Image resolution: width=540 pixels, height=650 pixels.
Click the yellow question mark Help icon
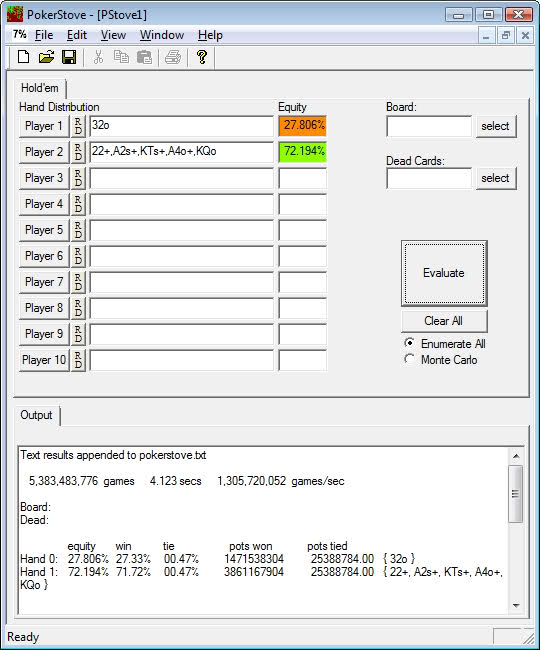pyautogui.click(x=202, y=57)
